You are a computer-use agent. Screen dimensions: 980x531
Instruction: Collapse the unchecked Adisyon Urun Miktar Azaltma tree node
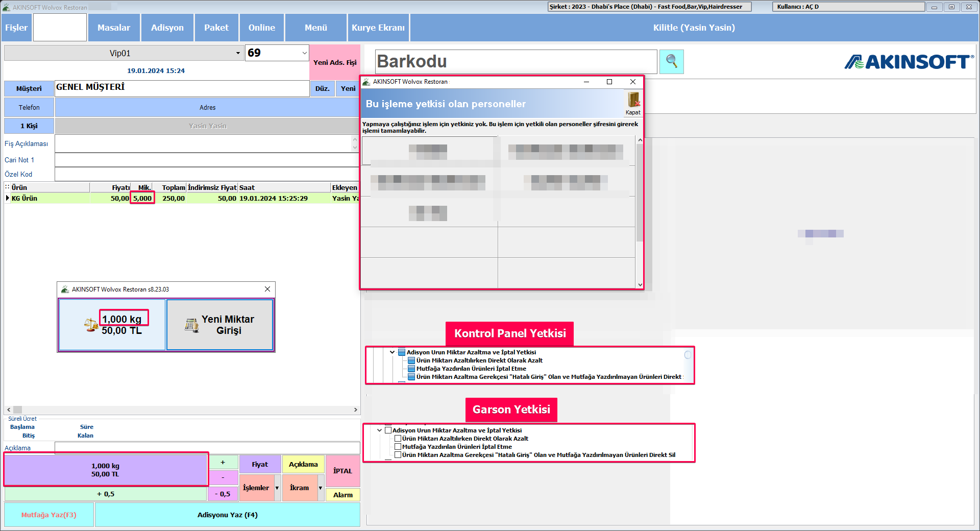click(379, 430)
